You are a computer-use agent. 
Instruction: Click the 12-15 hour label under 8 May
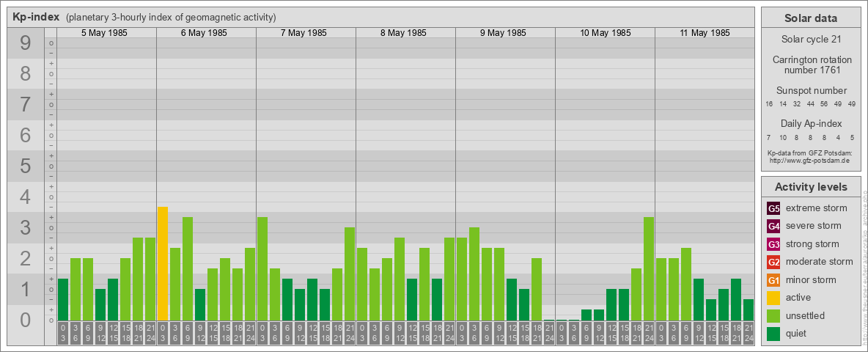pyautogui.click(x=412, y=334)
